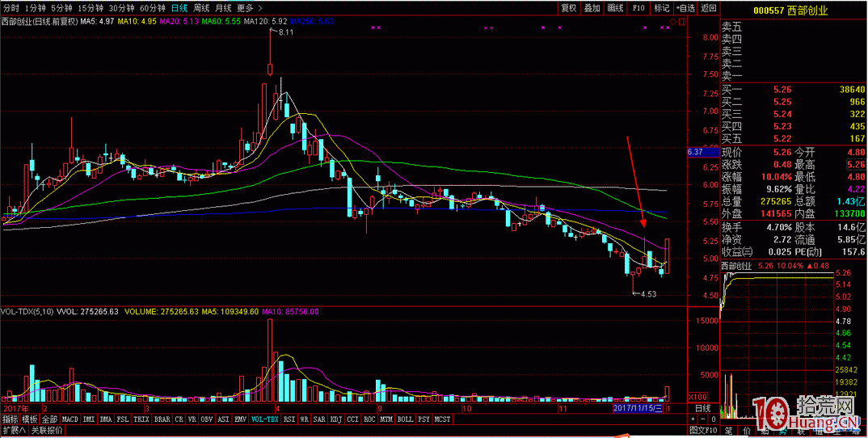Switch to the CCI indicator

(353, 419)
